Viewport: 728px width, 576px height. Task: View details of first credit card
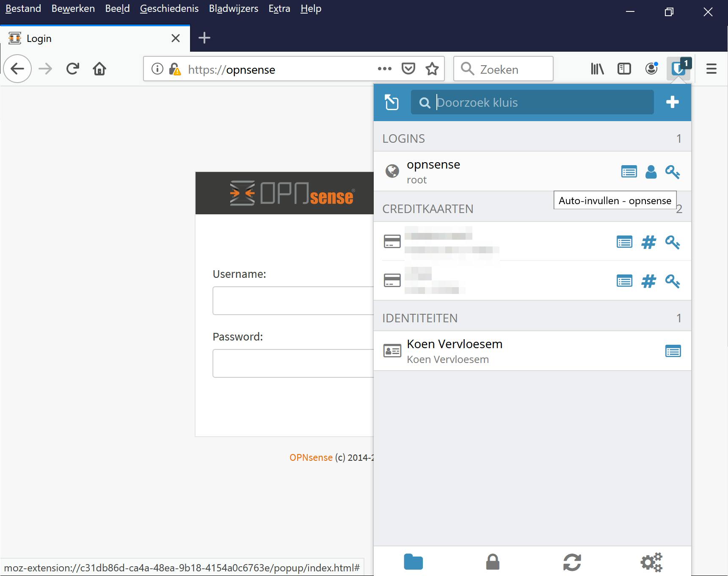625,242
